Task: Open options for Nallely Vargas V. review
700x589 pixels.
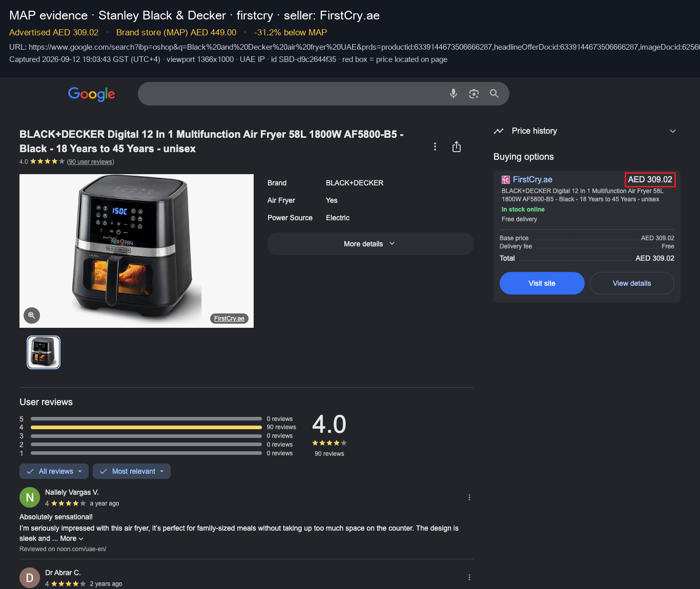Action: point(469,497)
